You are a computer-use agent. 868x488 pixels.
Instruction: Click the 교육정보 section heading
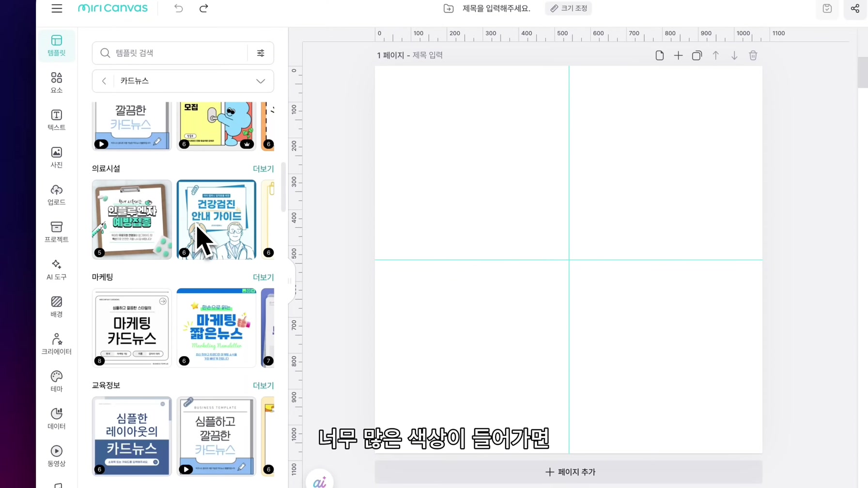106,385
